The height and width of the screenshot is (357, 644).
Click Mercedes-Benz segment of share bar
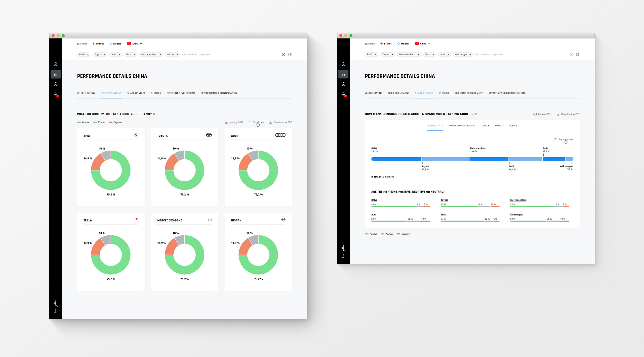coord(489,159)
